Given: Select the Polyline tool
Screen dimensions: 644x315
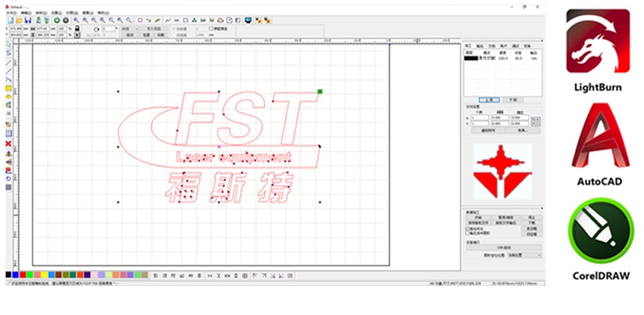Looking at the screenshot, I should 8,71.
